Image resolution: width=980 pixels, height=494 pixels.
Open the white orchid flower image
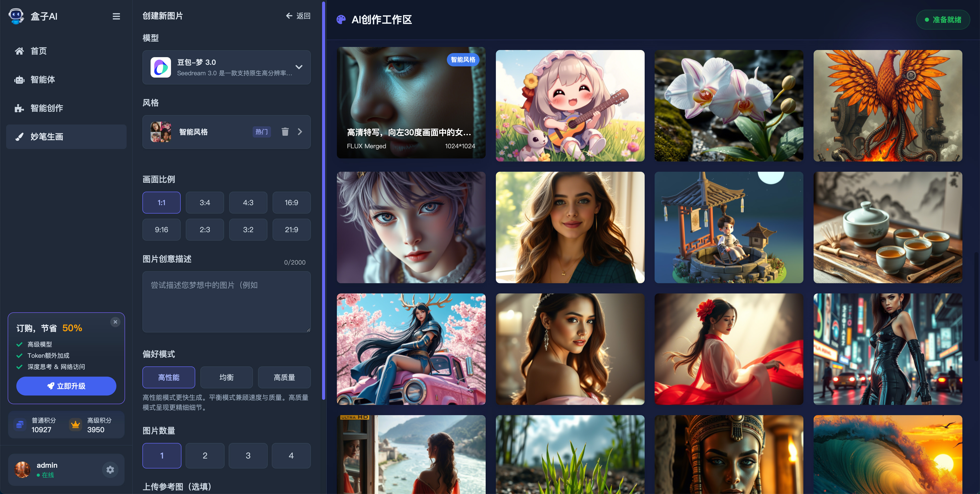pos(729,106)
